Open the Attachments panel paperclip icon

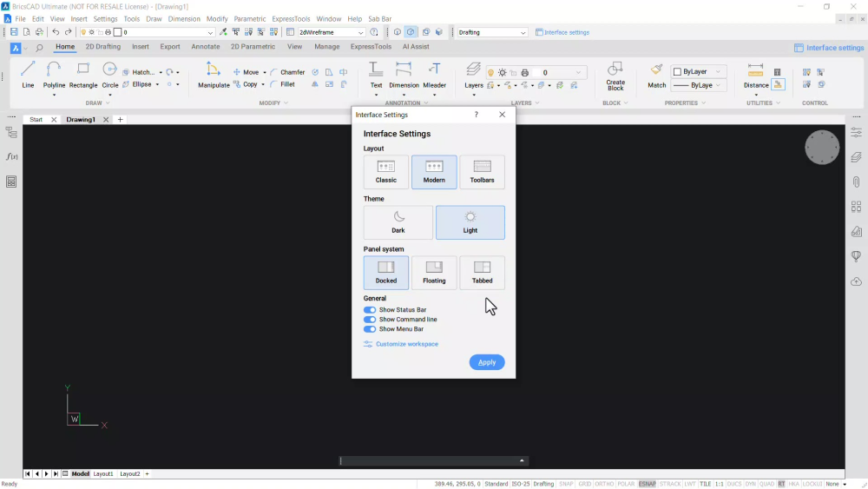[856, 182]
